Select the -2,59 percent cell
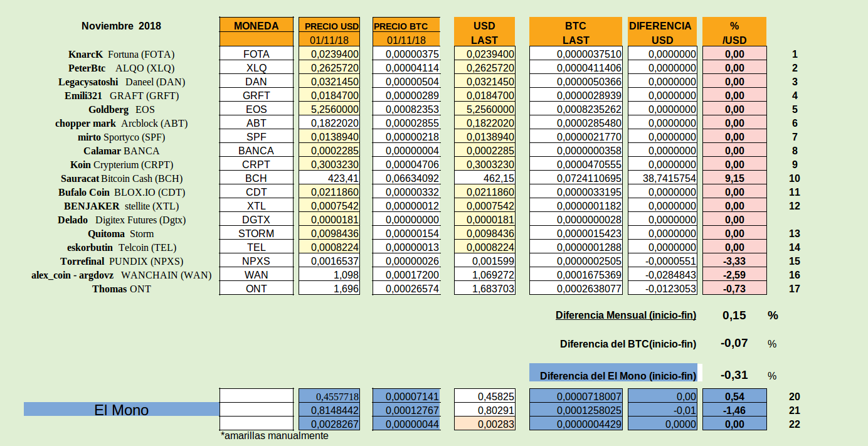Viewport: 868px width, 446px height. pos(734,275)
